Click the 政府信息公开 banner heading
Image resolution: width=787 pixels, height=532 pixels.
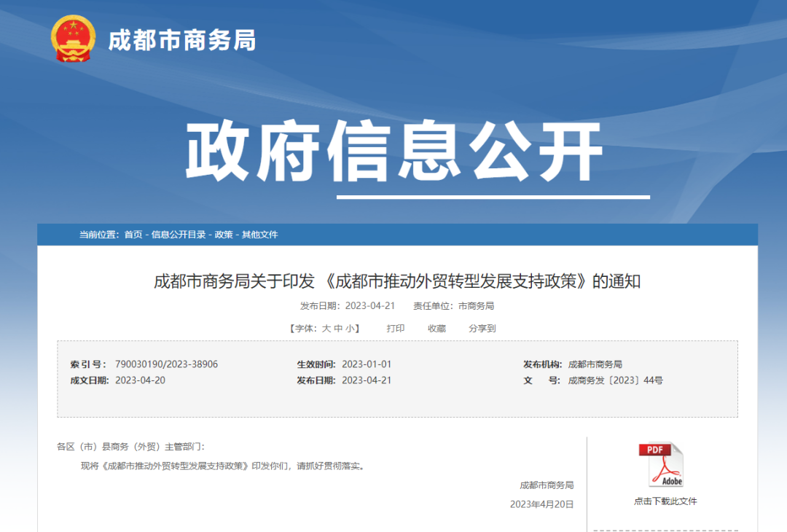(393, 152)
